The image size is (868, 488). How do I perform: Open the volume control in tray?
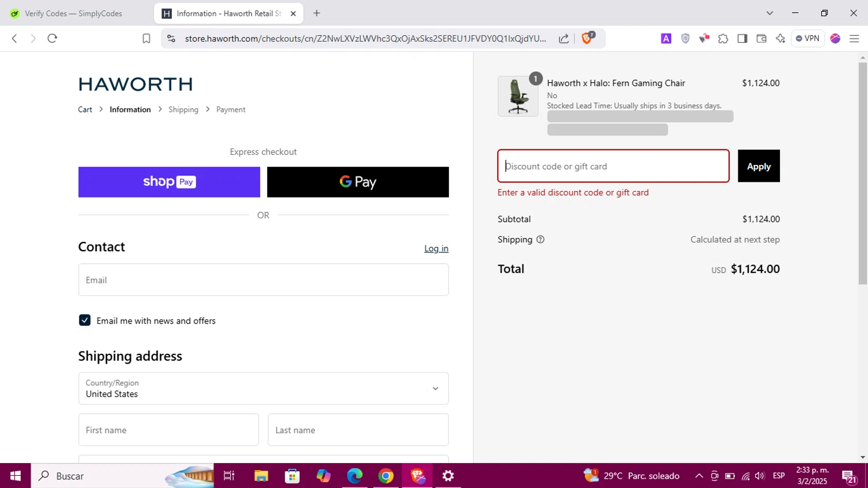[x=760, y=476]
